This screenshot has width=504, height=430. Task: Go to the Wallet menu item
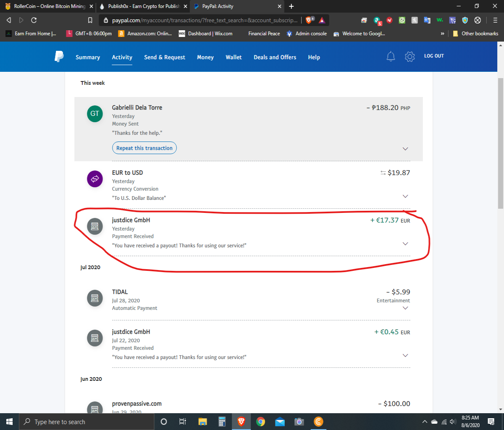(234, 57)
